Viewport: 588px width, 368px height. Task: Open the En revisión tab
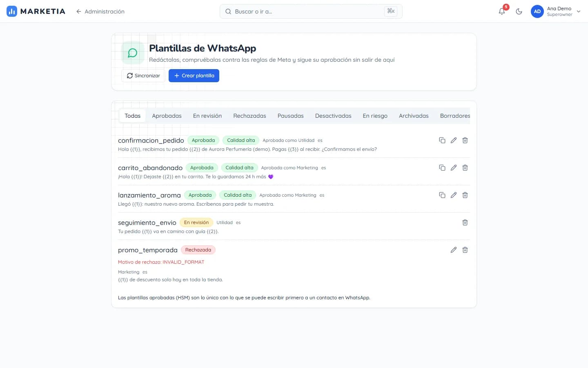point(207,116)
